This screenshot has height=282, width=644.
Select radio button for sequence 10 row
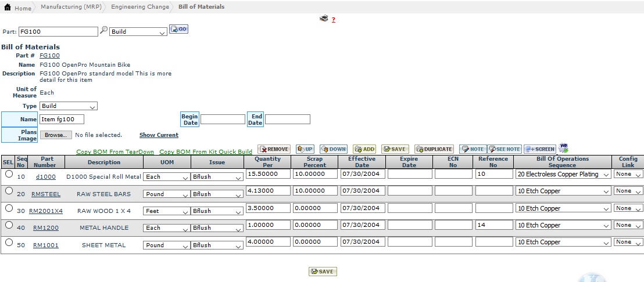[9, 174]
